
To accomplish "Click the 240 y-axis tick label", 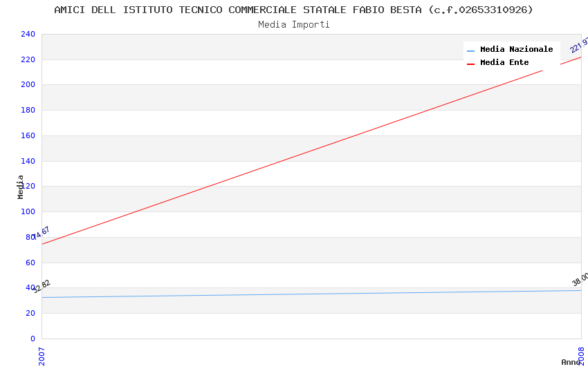I will click(x=28, y=34).
